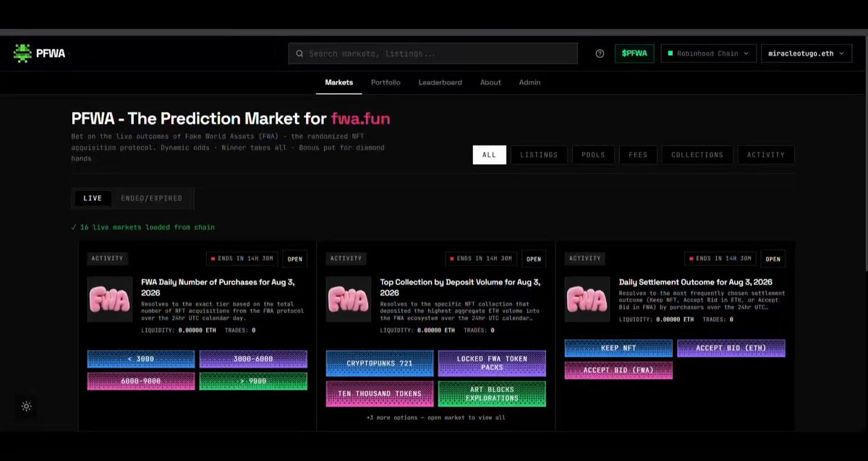Select ACCEPT BID (FWA) outcome
Screen dimensions: 868x461
(x=618, y=371)
